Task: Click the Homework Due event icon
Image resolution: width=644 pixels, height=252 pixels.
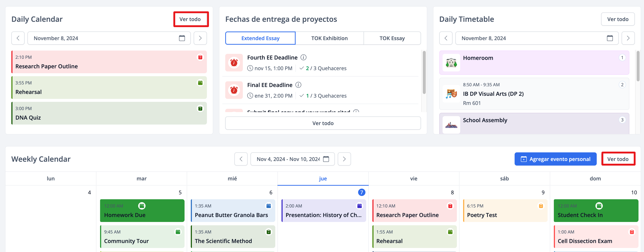Action: pyautogui.click(x=142, y=206)
